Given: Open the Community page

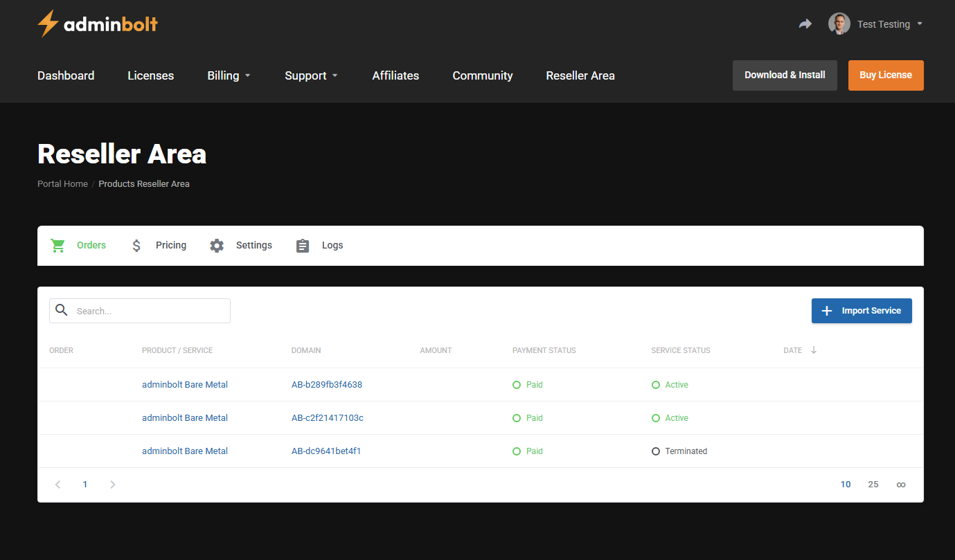Looking at the screenshot, I should tap(483, 75).
